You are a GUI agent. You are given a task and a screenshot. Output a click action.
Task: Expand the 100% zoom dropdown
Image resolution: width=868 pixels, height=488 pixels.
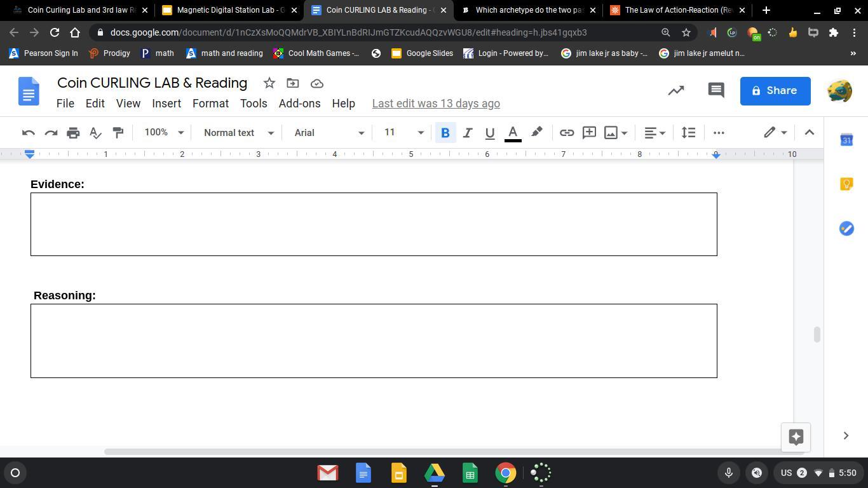(163, 133)
